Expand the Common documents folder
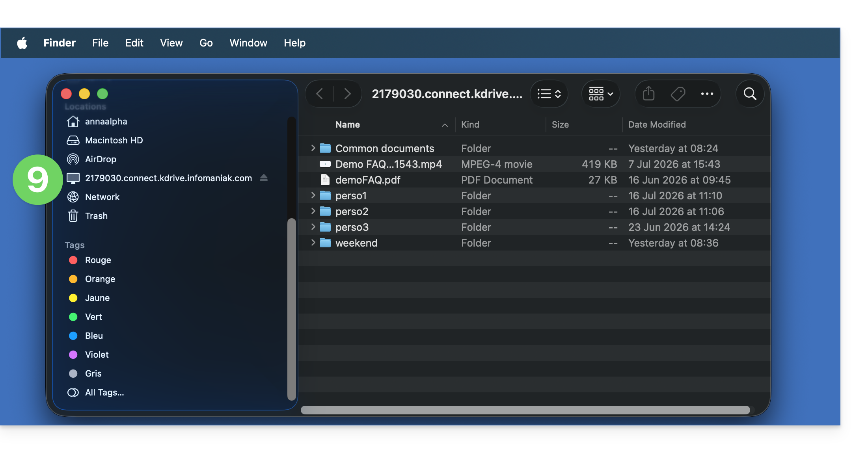The image size is (868, 453). tap(313, 148)
